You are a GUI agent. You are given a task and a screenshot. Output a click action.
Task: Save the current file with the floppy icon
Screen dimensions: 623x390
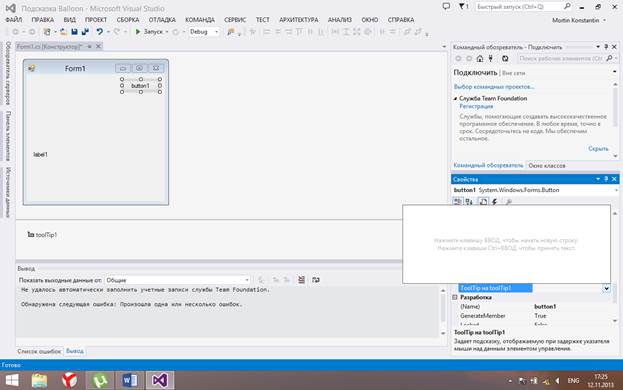point(74,32)
